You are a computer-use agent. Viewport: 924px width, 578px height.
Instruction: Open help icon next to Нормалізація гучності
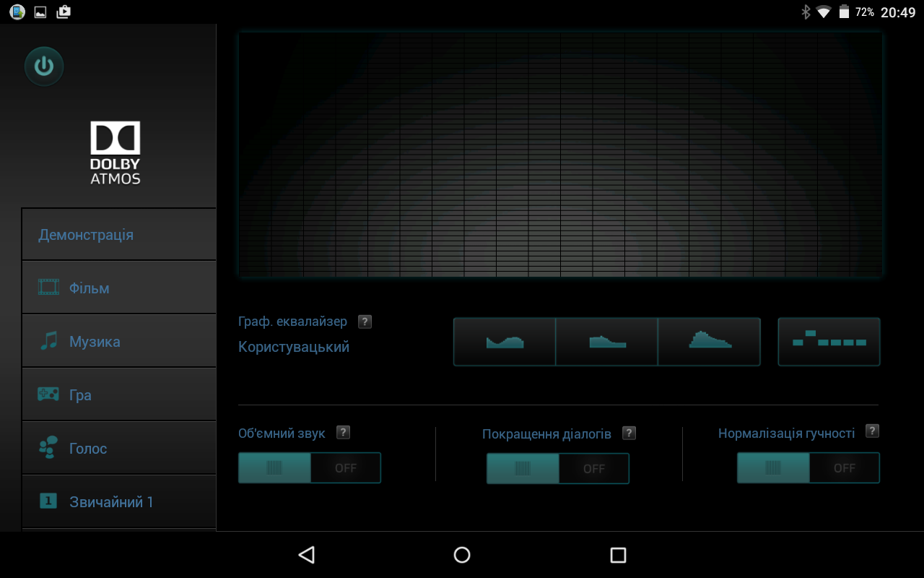872,431
